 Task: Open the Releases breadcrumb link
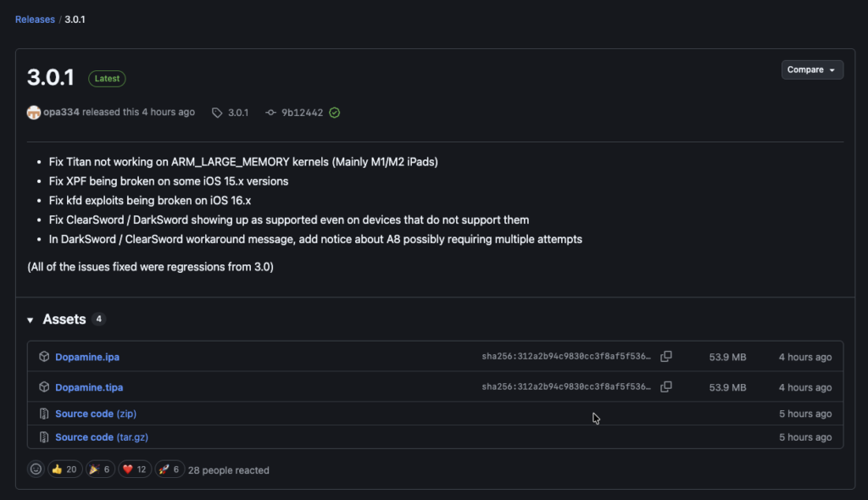tap(35, 19)
